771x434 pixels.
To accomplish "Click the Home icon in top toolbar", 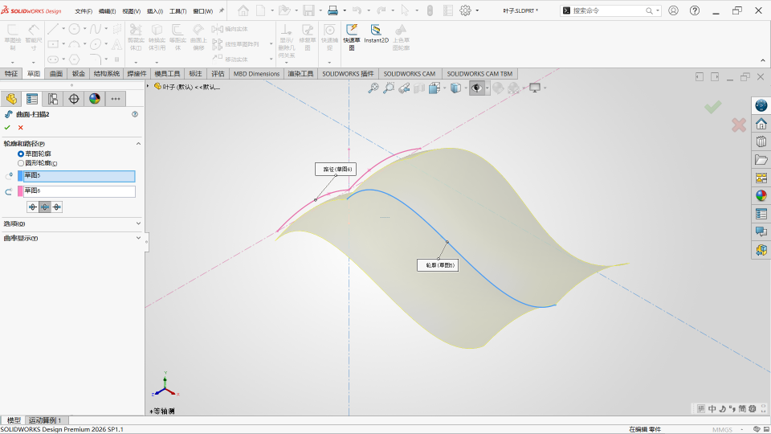I will coord(243,10).
